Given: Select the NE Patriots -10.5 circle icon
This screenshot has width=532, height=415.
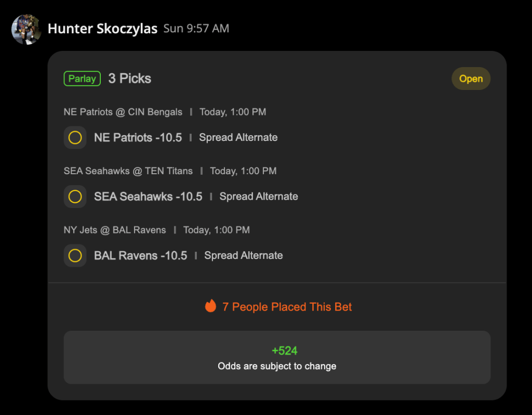Looking at the screenshot, I should 75,138.
